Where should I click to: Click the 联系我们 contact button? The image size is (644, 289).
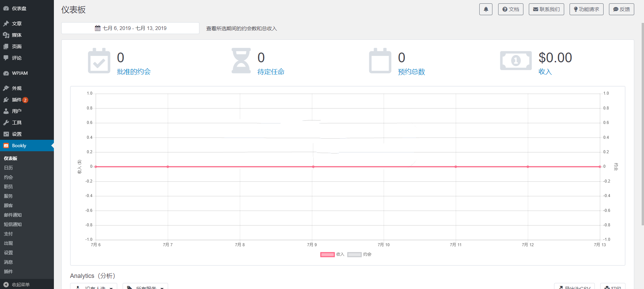[546, 9]
